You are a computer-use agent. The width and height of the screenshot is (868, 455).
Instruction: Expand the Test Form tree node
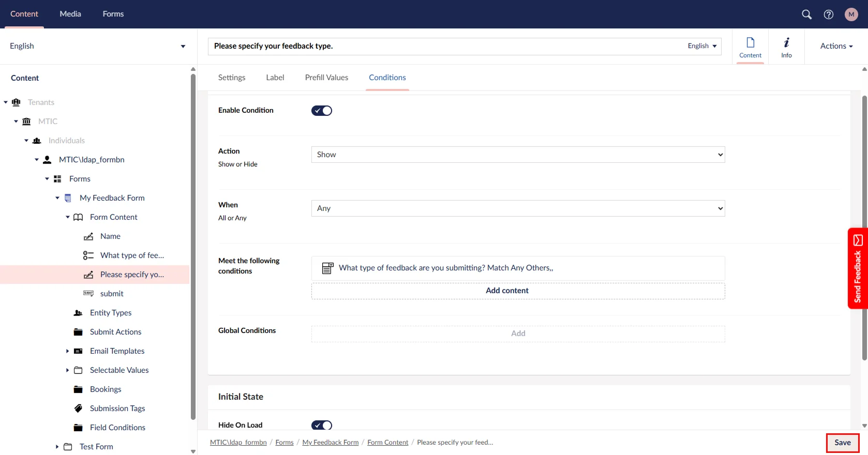(x=57, y=447)
